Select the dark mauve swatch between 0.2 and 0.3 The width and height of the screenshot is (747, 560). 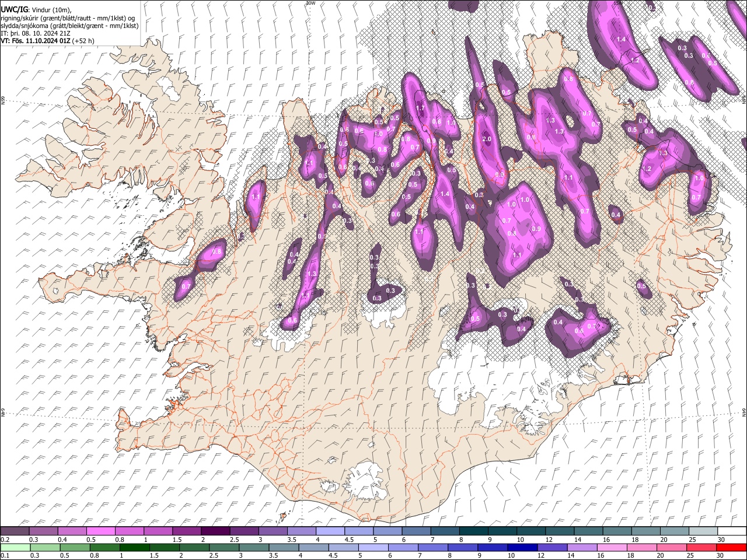[15, 531]
